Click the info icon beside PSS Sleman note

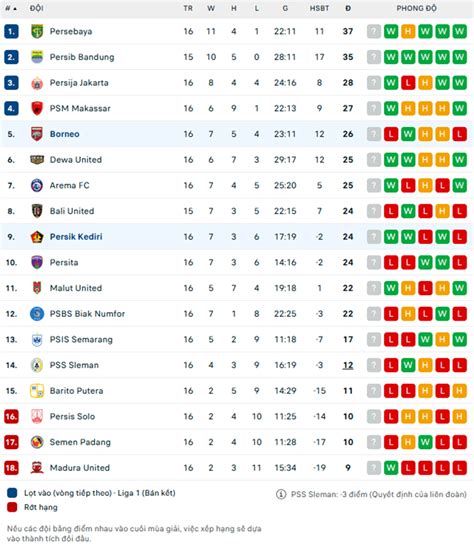tap(281, 494)
